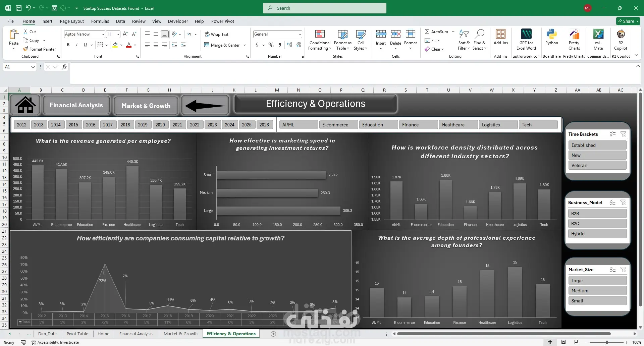Open the number format dropdown
Viewport: 644px width, 346px height.
(x=300, y=34)
